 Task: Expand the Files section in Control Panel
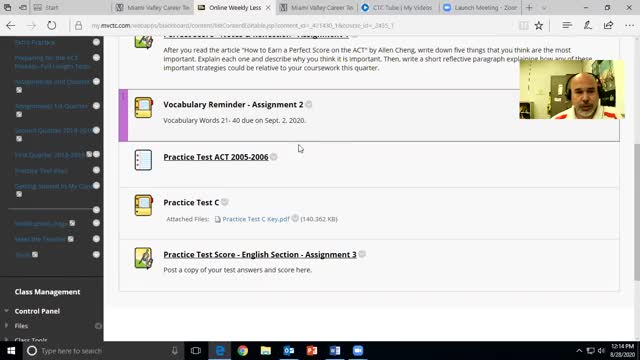(x=7, y=326)
